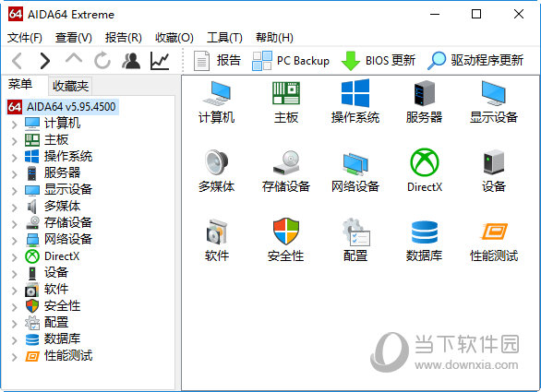
Task: Select 主板 in the sidebar tree
Action: click(46, 139)
